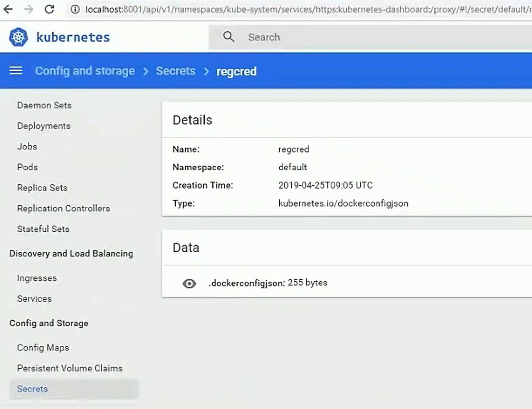Focus the dashboard Search field
Image resolution: width=532 pixels, height=409 pixels.
370,37
